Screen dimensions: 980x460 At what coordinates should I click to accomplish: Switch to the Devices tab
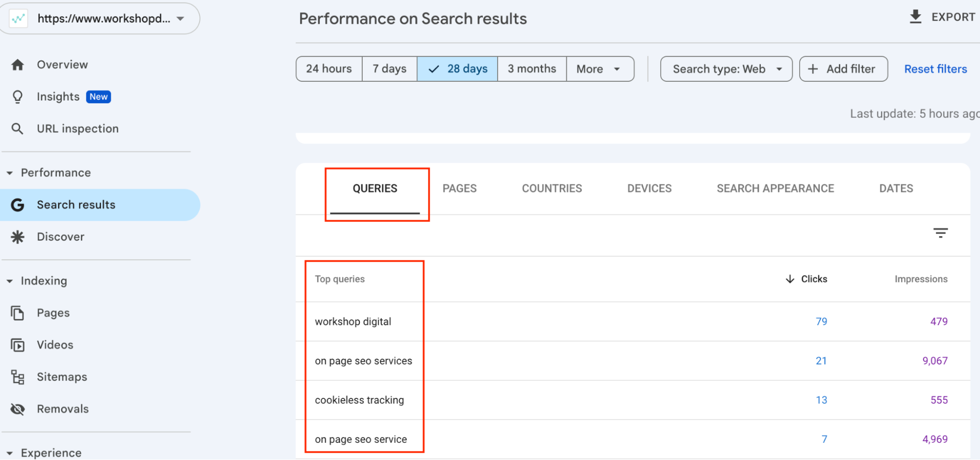[x=650, y=189]
